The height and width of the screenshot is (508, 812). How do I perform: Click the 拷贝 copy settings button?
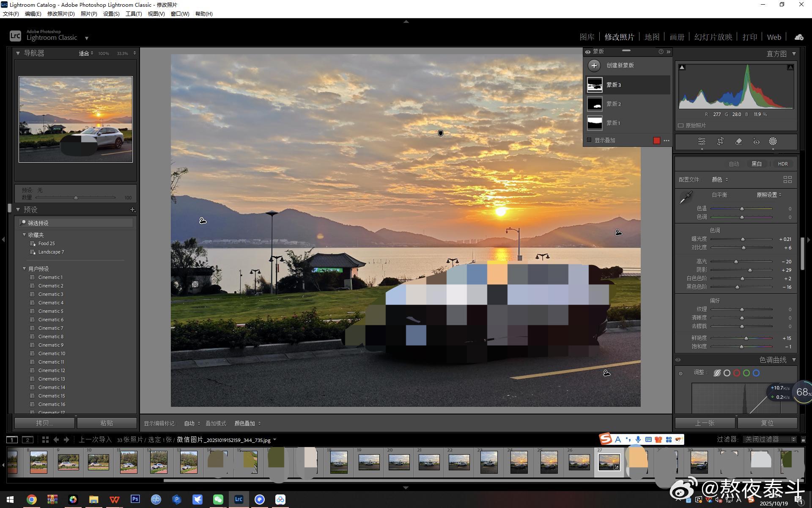[x=44, y=423]
